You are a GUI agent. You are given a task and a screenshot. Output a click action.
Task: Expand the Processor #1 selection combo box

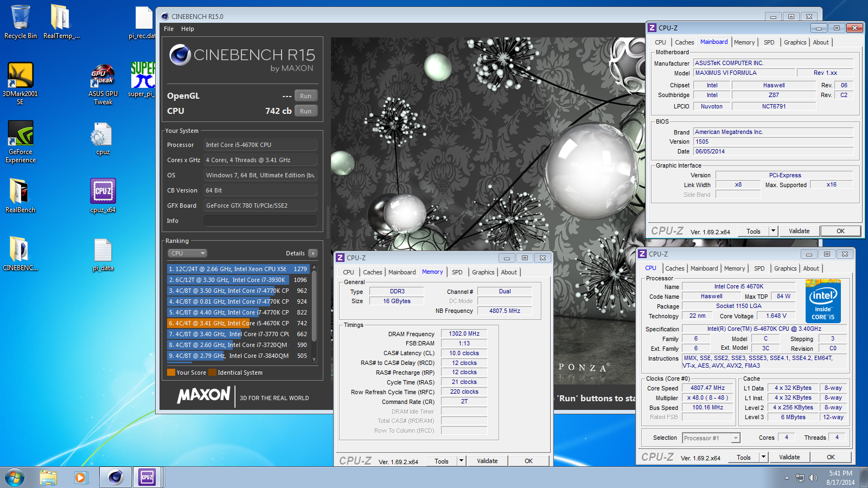711,438
